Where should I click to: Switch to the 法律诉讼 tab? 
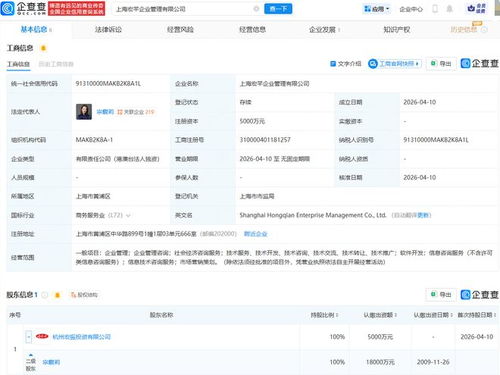click(108, 29)
